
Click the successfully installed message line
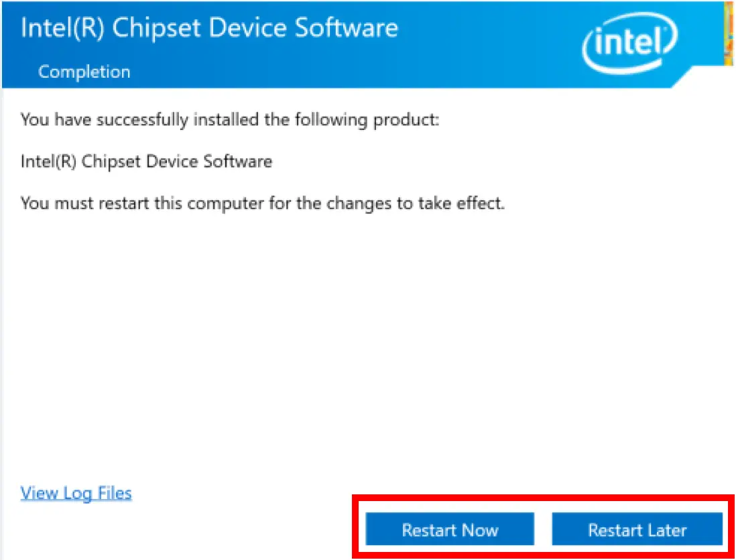232,121
